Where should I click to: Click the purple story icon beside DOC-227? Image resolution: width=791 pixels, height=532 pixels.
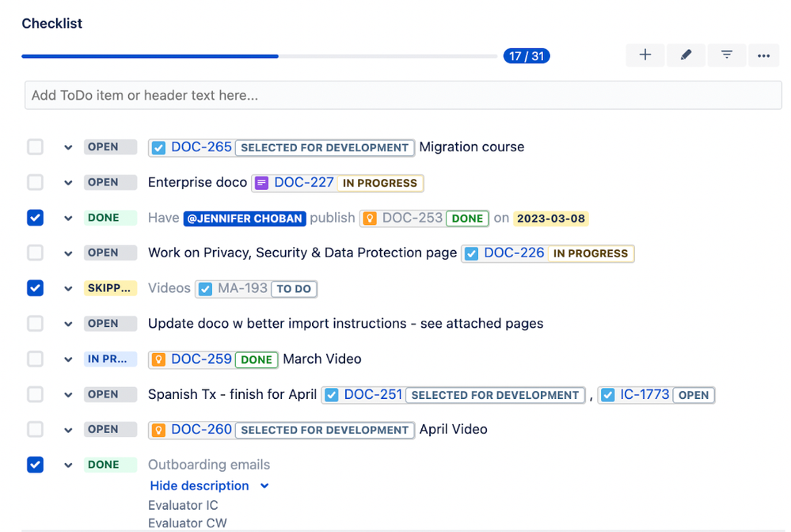[261, 183]
